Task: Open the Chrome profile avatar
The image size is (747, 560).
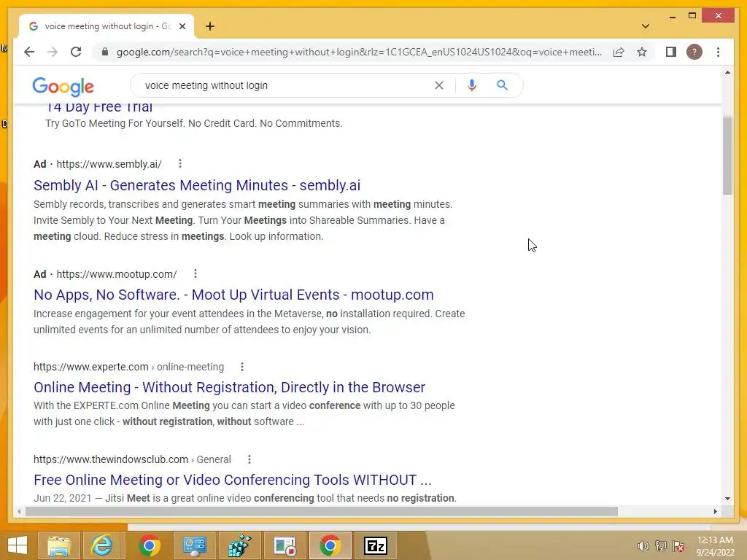Action: pos(694,52)
